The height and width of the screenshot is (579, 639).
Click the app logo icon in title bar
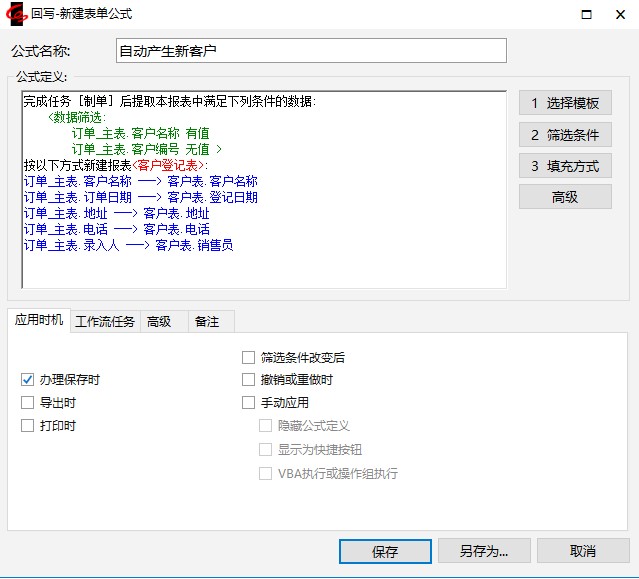pyautogui.click(x=16, y=14)
